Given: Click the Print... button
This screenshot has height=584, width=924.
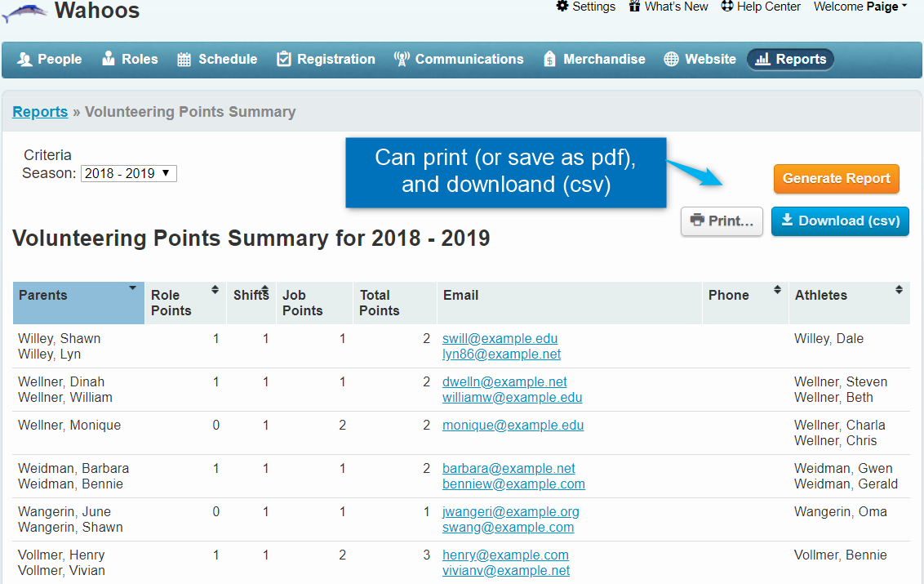Looking at the screenshot, I should coord(722,221).
